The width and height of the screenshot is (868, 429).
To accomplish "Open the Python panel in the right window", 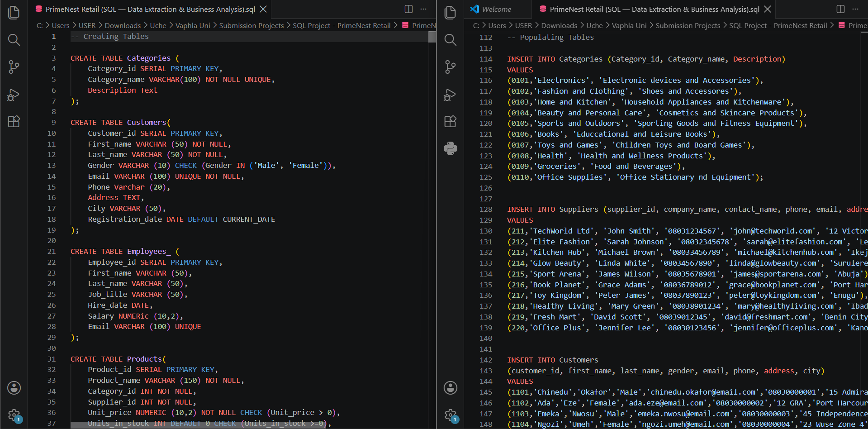I will click(451, 148).
